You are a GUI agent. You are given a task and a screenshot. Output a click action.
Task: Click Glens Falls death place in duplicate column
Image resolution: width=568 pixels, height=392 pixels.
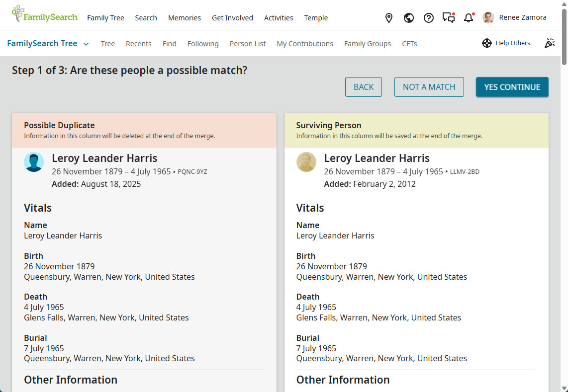click(x=106, y=317)
